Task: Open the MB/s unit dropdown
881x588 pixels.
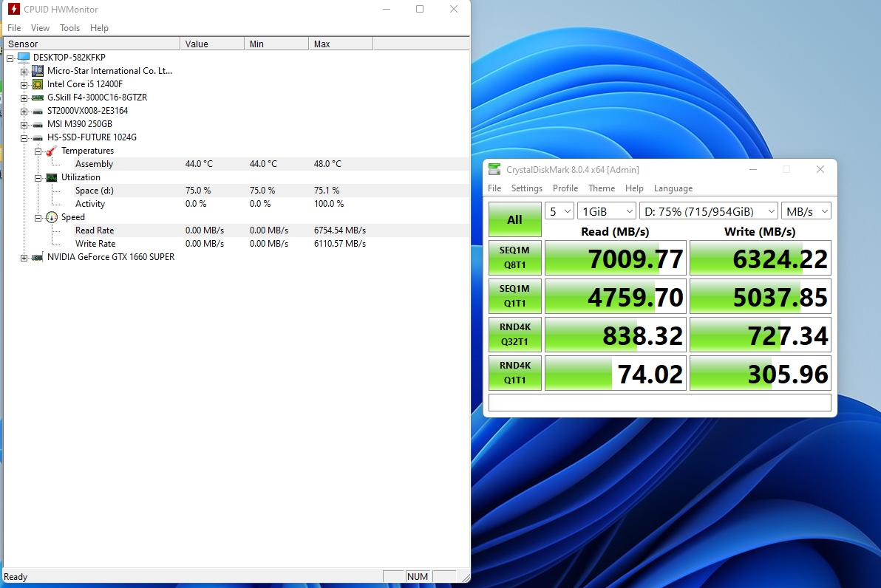Action: point(806,211)
